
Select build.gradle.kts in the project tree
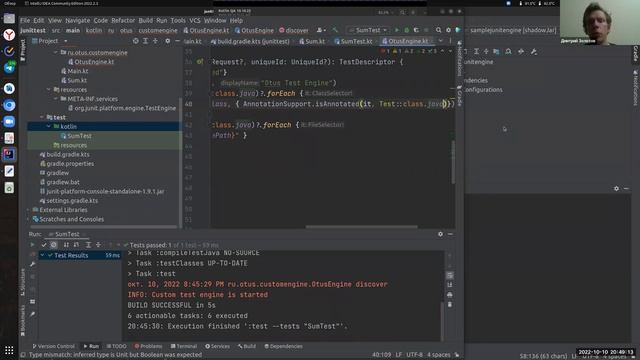click(64, 155)
